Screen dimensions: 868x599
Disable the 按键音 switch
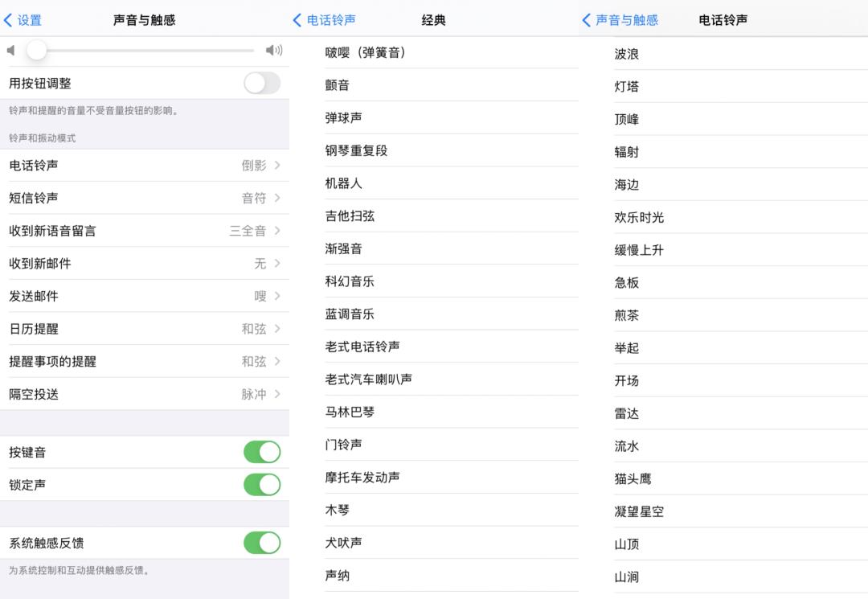coord(261,452)
